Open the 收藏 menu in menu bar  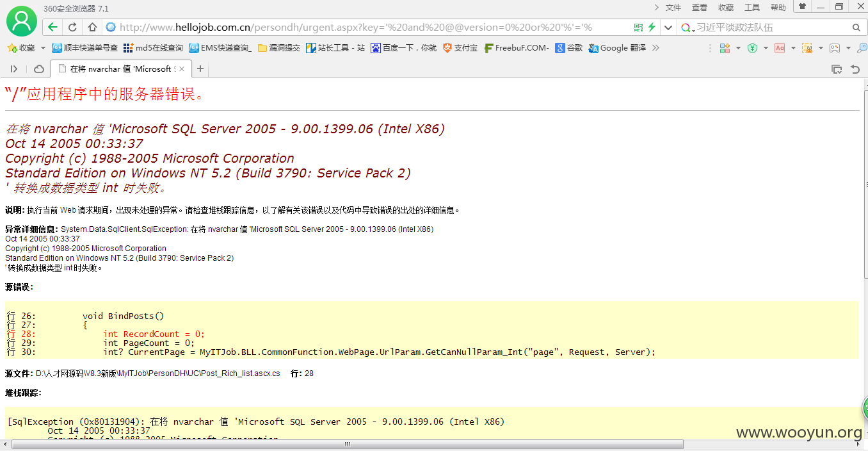point(726,8)
